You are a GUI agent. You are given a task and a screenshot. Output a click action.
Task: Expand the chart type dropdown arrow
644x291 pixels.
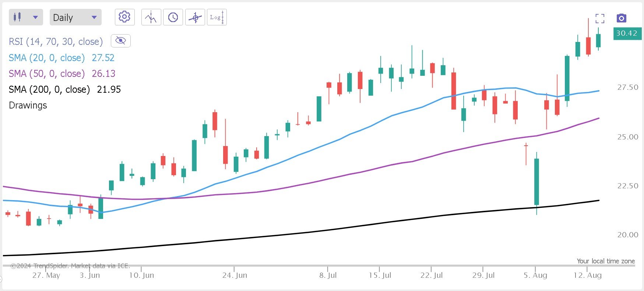[35, 17]
